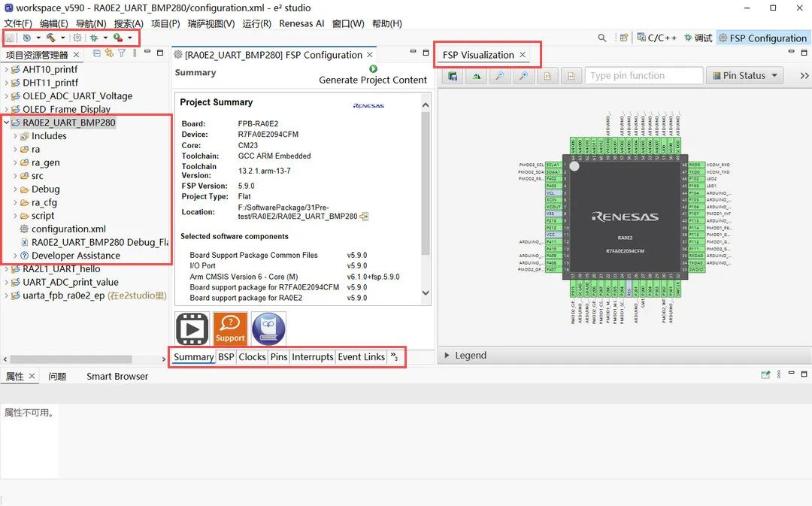812x506 pixels.
Task: Open the Debug bug dropdown arrow
Action: (x=105, y=38)
